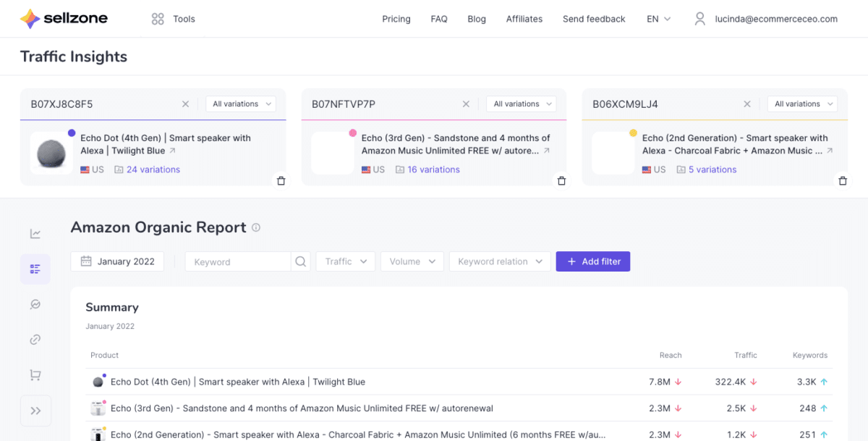Open the shopping cart sidebar icon
Image resolution: width=868 pixels, height=441 pixels.
click(x=35, y=375)
